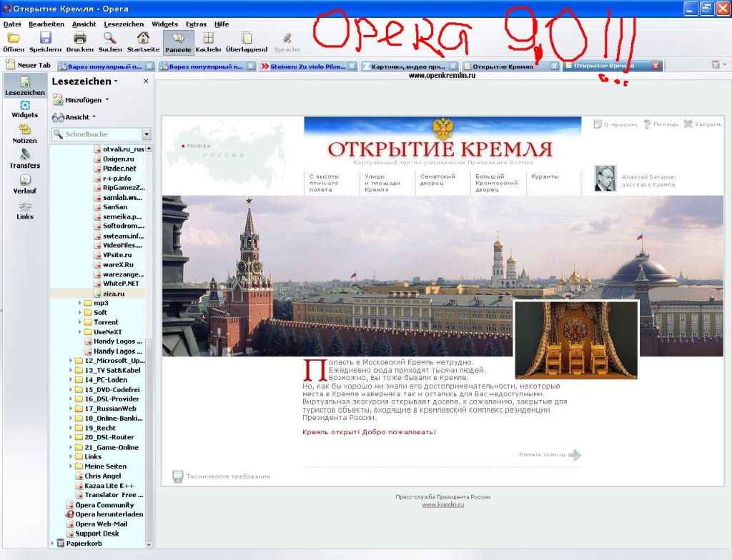Show the Transfers panel icon
The image size is (732, 560).
pos(25,159)
